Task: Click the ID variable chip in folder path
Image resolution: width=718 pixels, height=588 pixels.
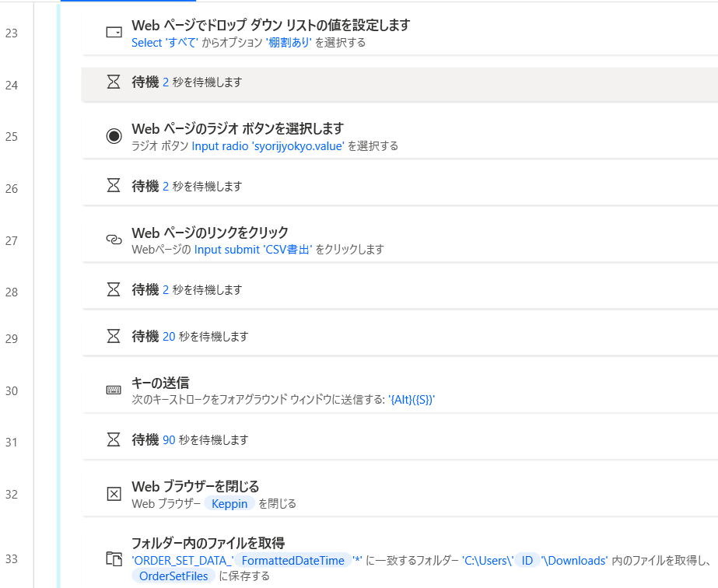Action: coord(527,561)
